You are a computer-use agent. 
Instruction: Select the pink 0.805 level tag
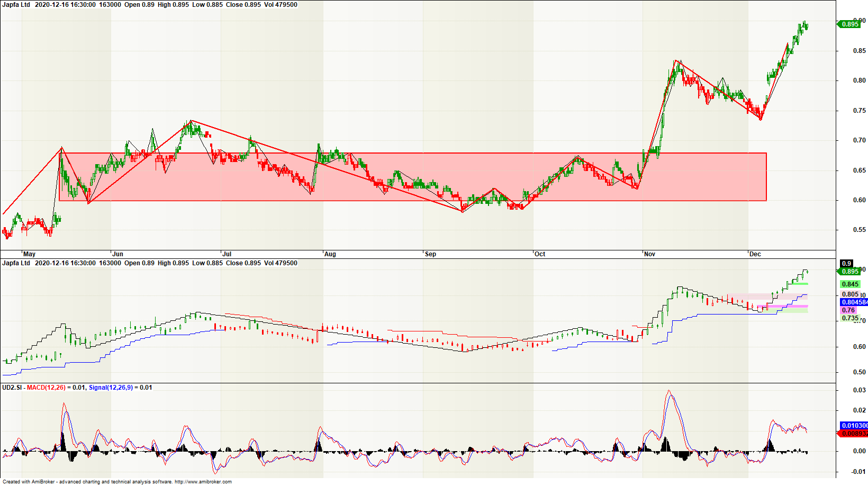click(850, 294)
